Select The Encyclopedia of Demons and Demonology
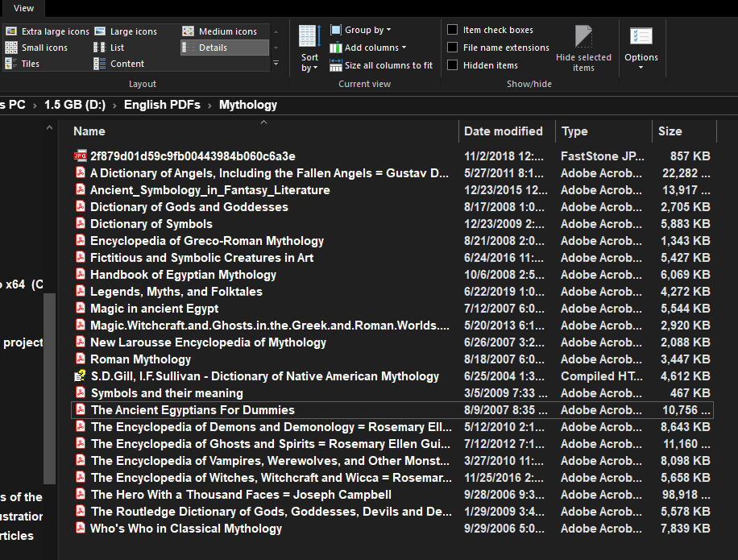The height and width of the screenshot is (560, 738). pyautogui.click(x=392, y=427)
